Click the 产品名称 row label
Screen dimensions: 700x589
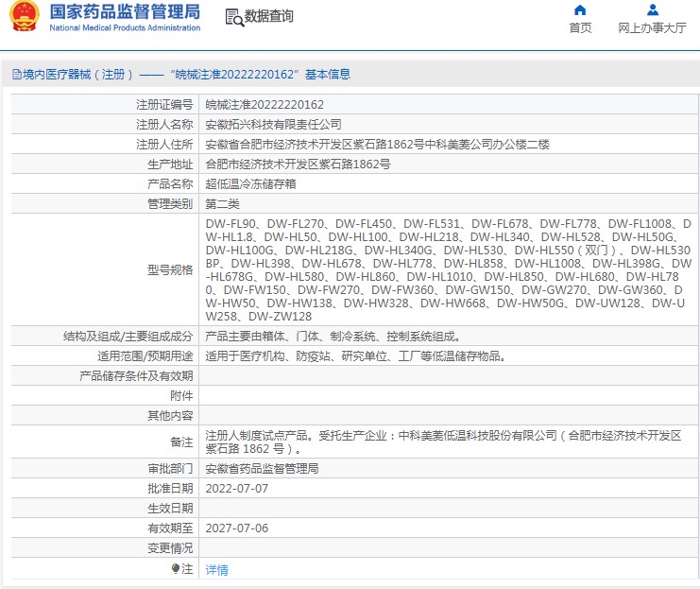coord(170,184)
